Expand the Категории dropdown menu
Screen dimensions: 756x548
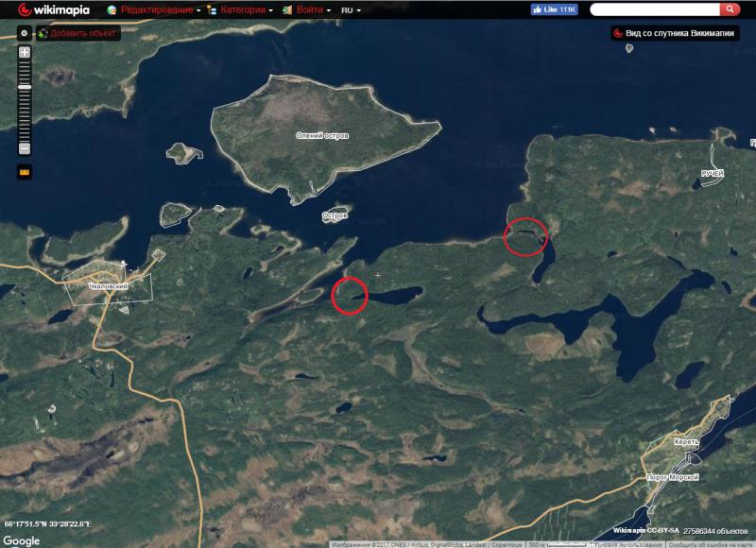[x=239, y=9]
